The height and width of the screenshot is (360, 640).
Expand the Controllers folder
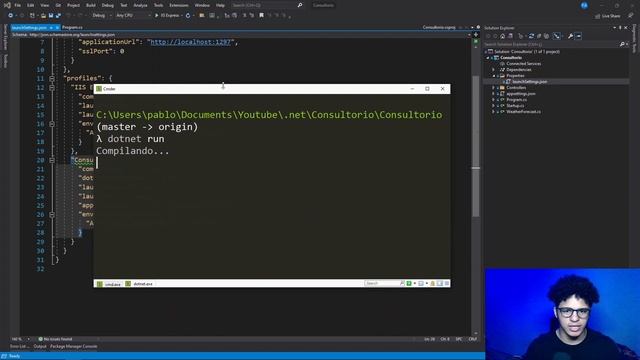pyautogui.click(x=493, y=88)
